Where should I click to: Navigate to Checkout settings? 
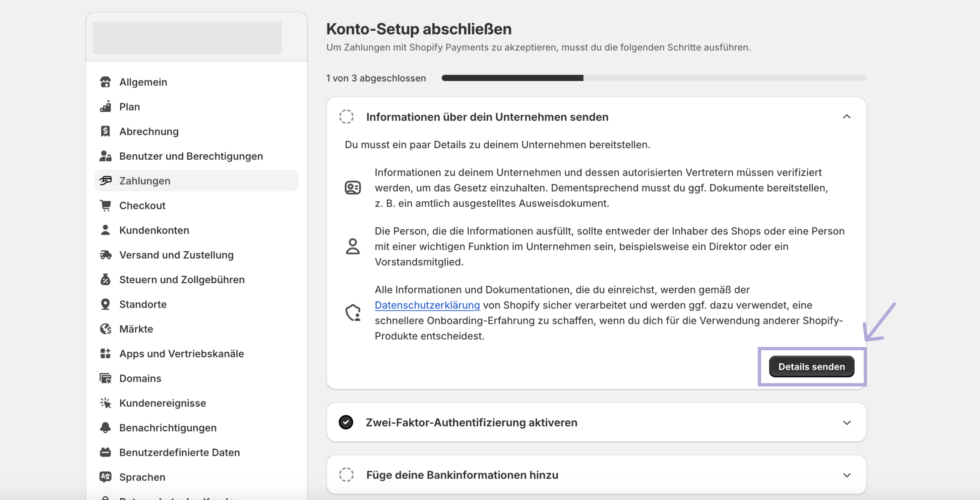click(196, 206)
